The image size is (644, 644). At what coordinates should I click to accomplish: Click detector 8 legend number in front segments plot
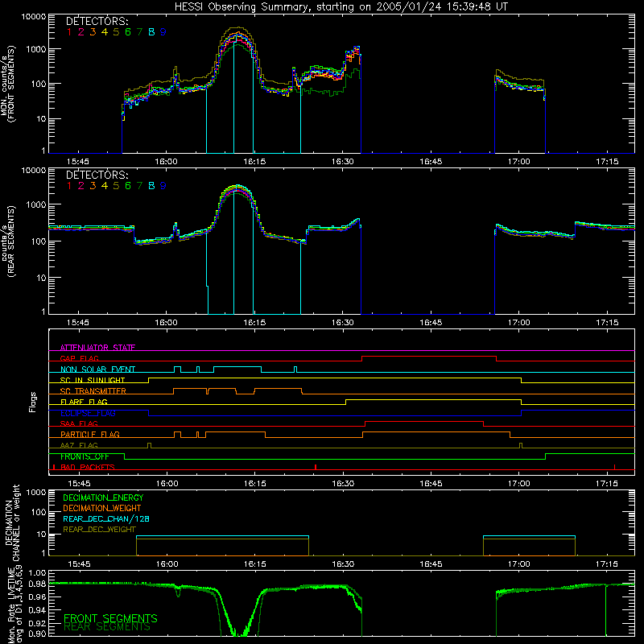pyautogui.click(x=151, y=32)
